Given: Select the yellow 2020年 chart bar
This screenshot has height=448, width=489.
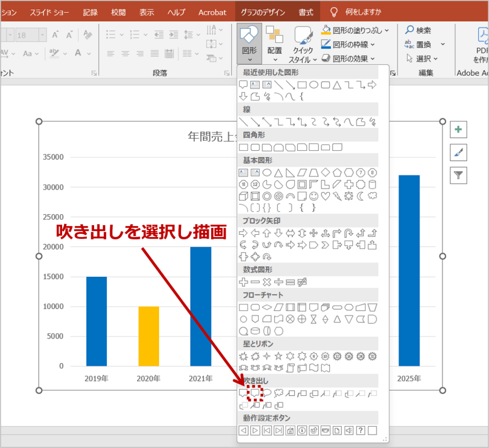Looking at the screenshot, I should click(149, 336).
